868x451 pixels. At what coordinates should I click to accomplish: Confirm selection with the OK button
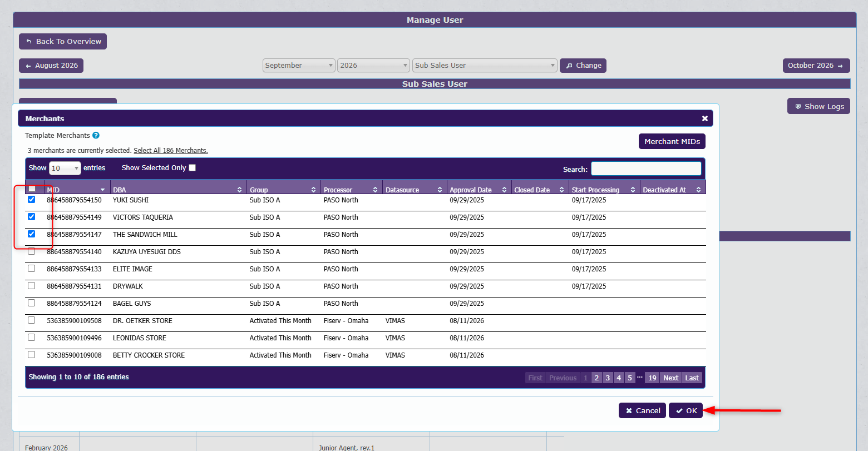(x=686, y=410)
